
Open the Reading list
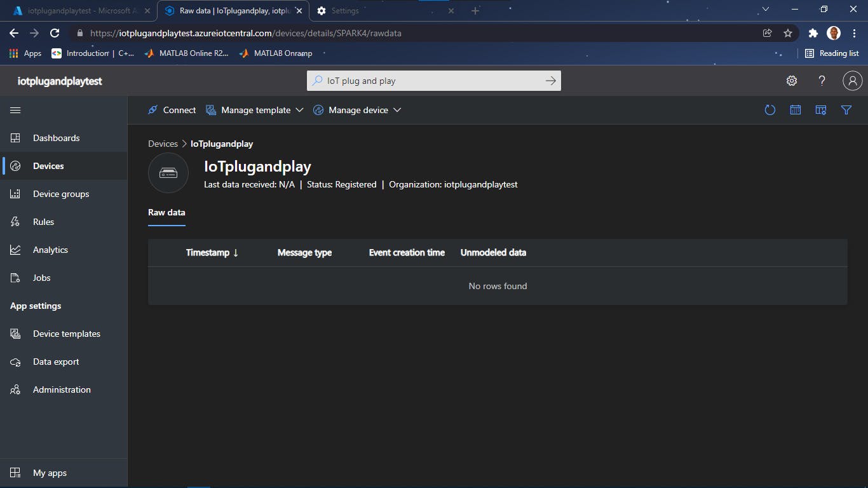click(832, 53)
